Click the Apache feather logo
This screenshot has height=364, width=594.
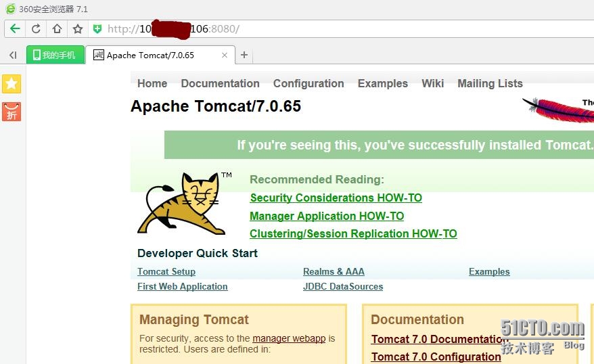(x=557, y=110)
